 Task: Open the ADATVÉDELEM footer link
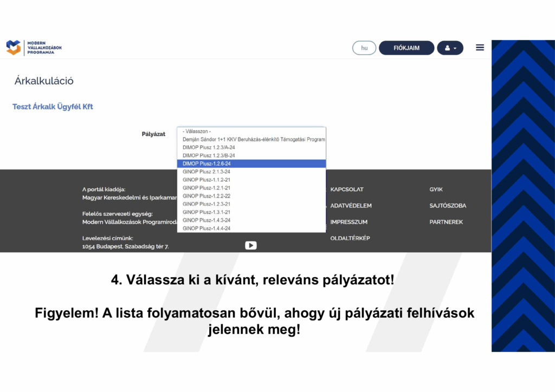click(351, 206)
